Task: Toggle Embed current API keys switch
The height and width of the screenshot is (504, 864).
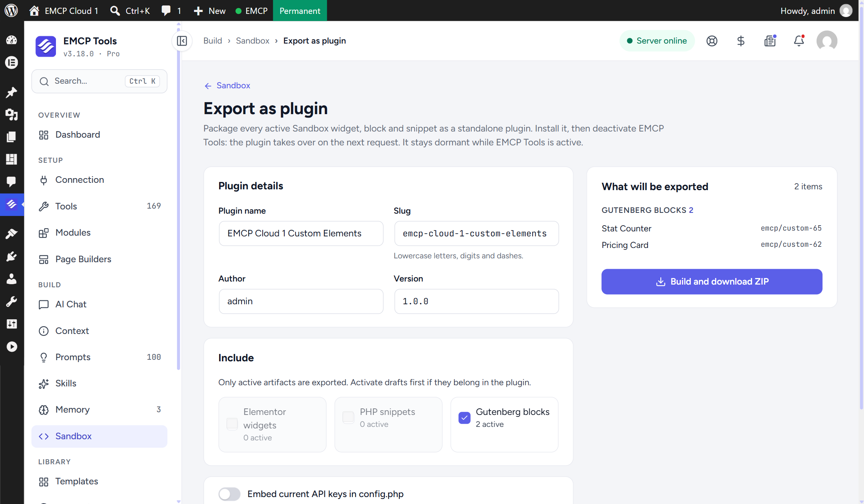Action: coord(229,494)
